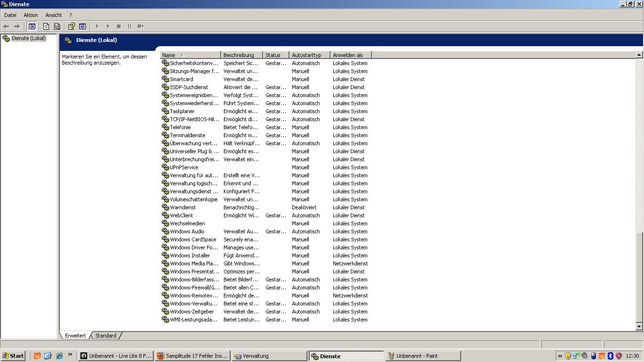This screenshot has width=644, height=362.
Task: Open the Ansicht menu
Action: click(54, 15)
